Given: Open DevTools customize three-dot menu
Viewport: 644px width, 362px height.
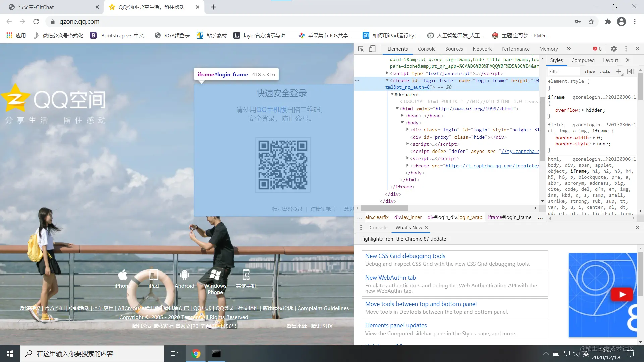Looking at the screenshot, I should tap(626, 49).
